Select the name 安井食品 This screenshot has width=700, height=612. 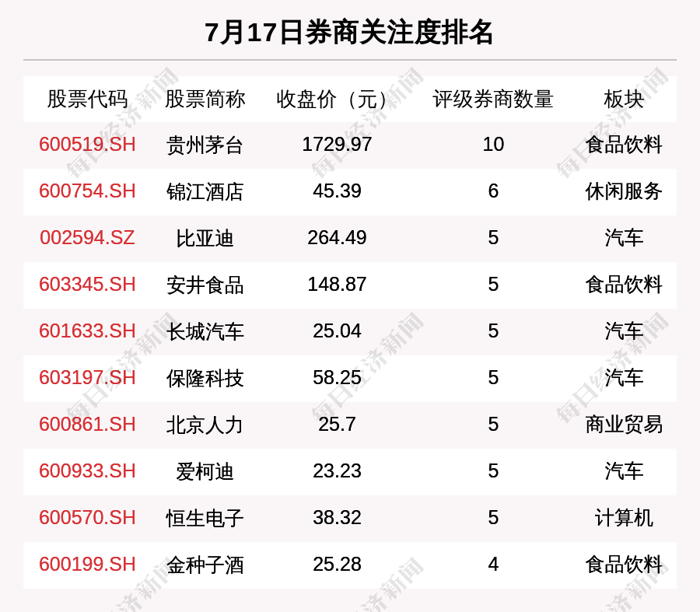point(205,285)
